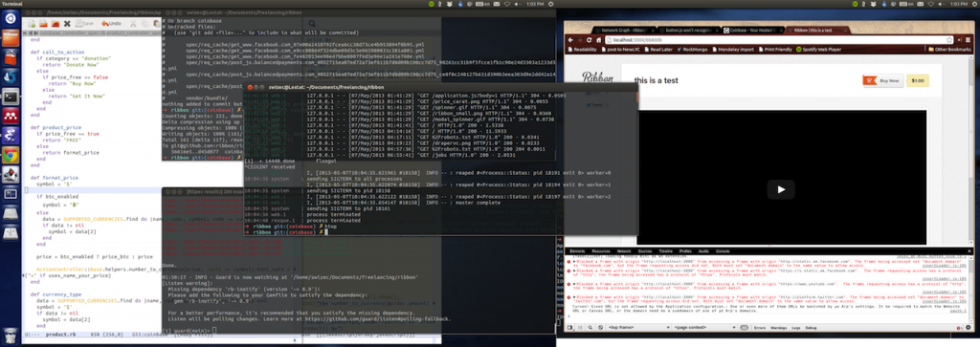Click the Emacs toolbar new file icon

coord(28,23)
